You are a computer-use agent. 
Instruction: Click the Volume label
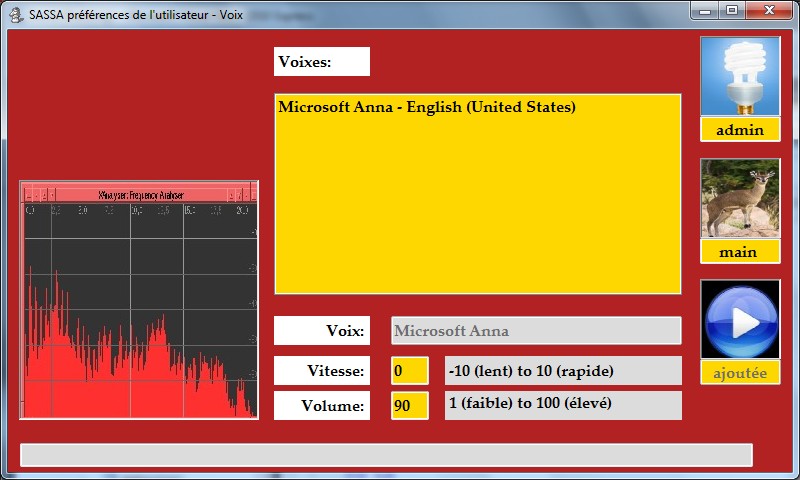click(321, 406)
